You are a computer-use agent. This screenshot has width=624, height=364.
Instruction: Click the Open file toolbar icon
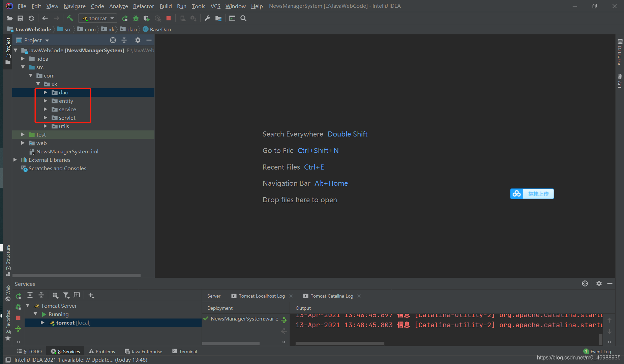pyautogui.click(x=9, y=18)
